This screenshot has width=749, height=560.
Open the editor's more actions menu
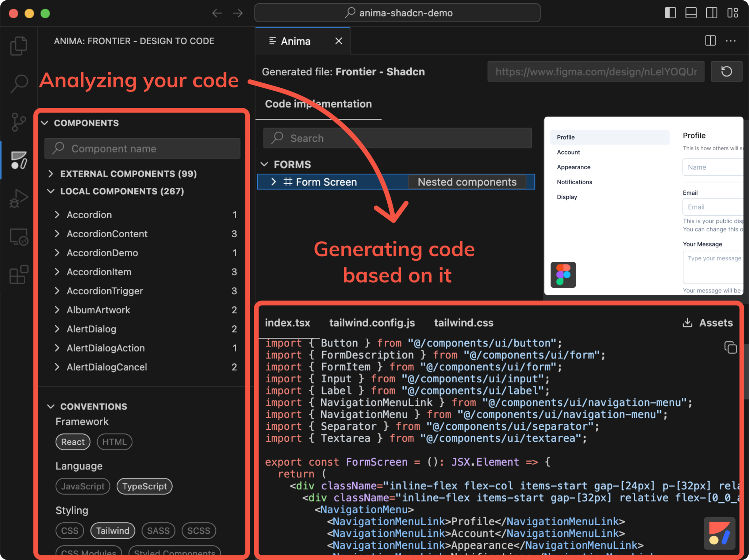[x=730, y=41]
